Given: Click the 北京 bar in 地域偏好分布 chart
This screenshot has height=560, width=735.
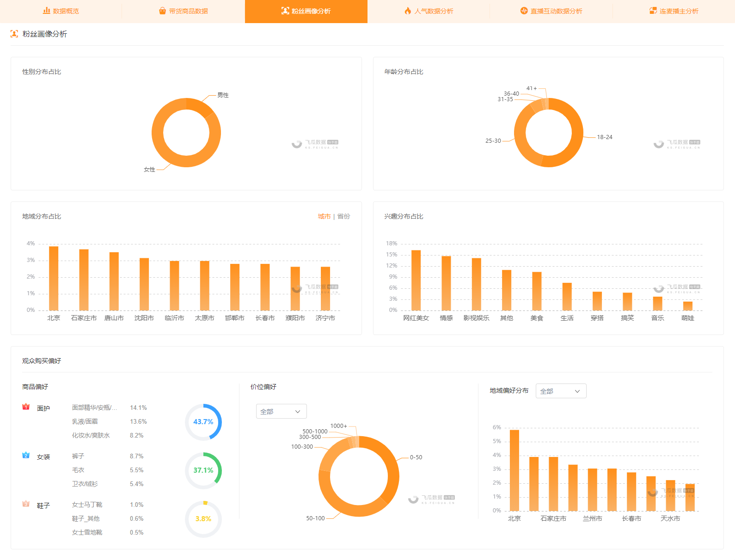Looking at the screenshot, I should (514, 470).
